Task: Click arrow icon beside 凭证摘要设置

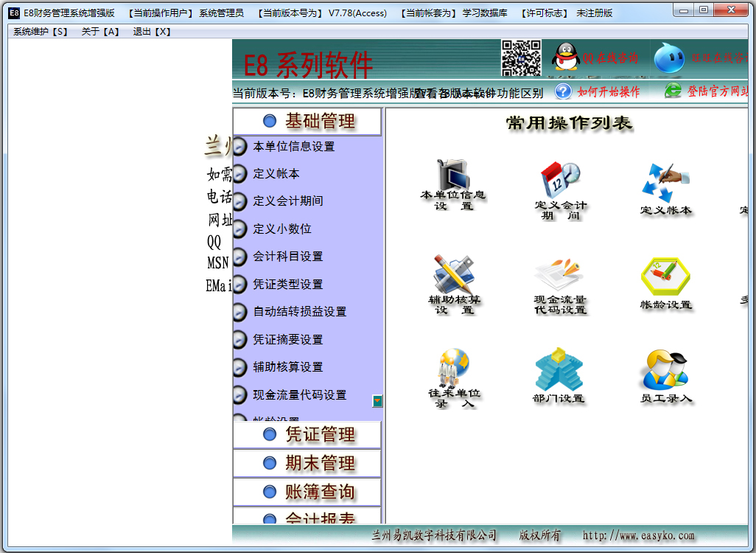Action: 239,340
